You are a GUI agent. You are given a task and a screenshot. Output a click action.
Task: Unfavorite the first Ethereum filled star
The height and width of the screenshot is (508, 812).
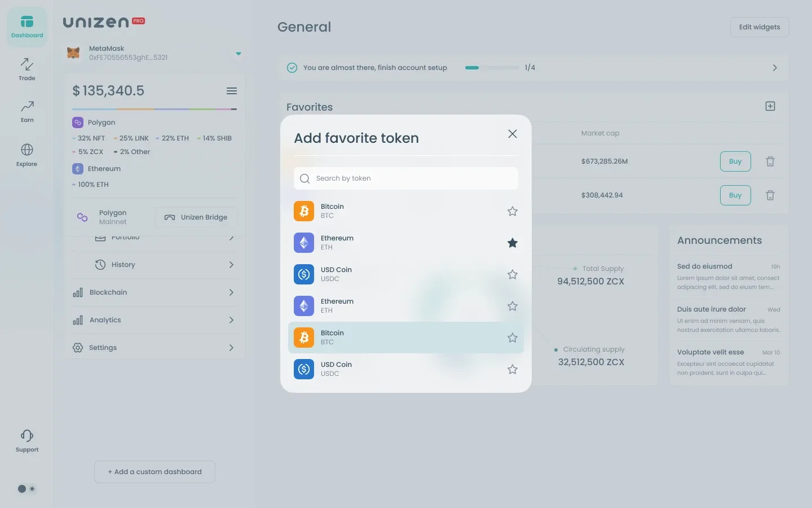point(513,243)
